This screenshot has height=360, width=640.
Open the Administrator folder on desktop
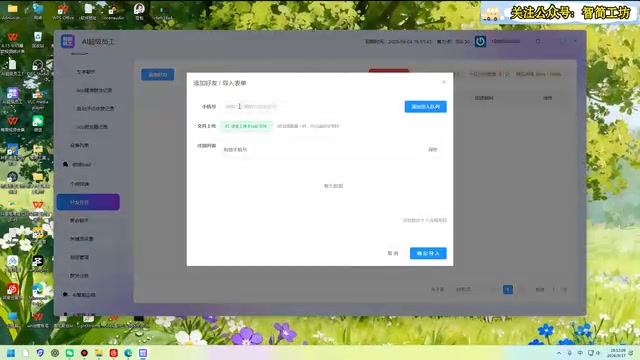coord(12,11)
